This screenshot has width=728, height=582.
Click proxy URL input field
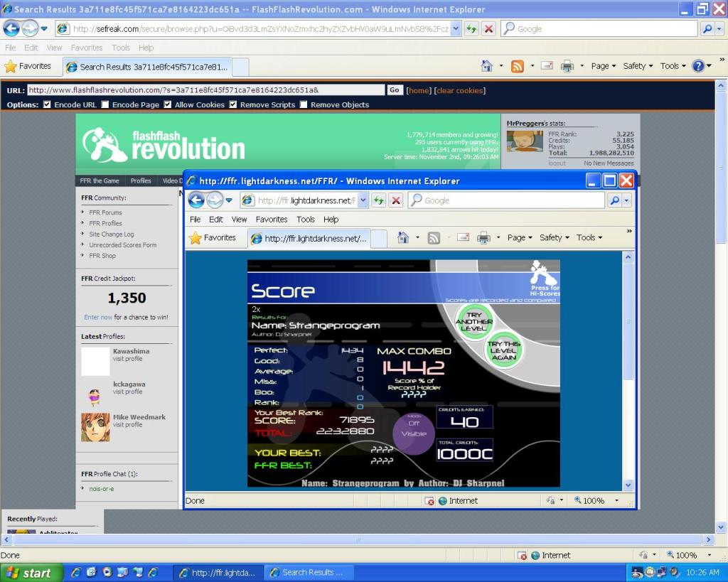pyautogui.click(x=205, y=90)
